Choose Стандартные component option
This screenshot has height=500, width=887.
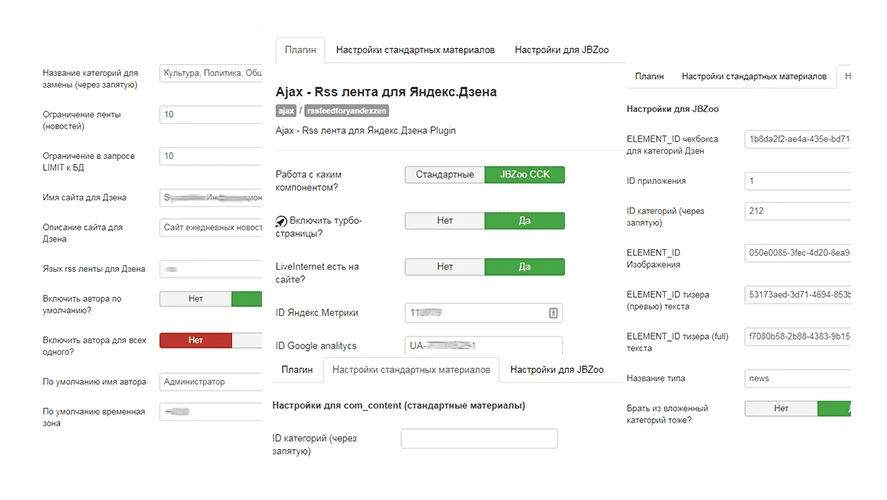[445, 174]
